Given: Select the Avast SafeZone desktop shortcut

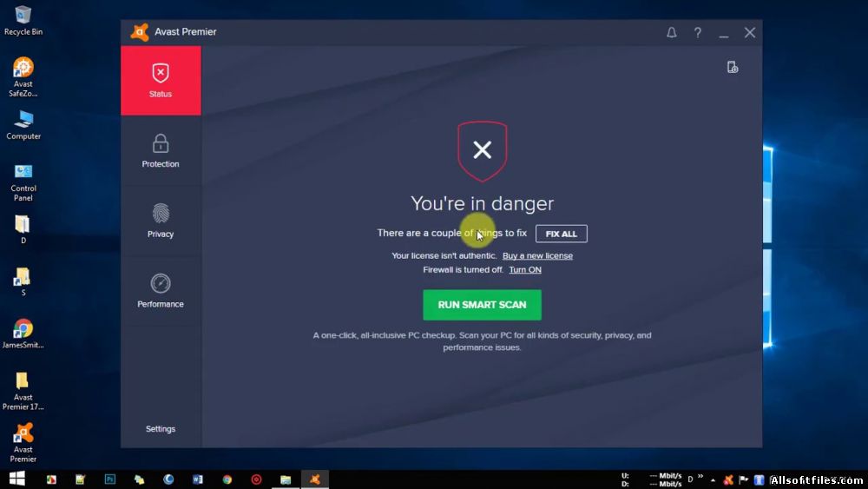Looking at the screenshot, I should coord(23,77).
